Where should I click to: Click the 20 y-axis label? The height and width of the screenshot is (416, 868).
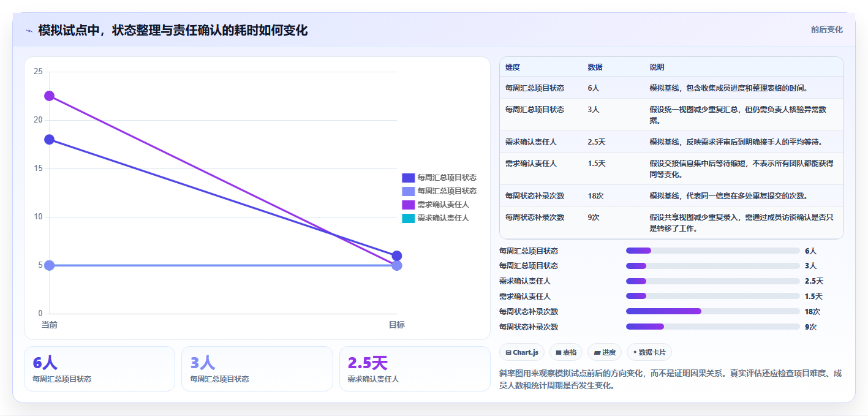[38, 120]
